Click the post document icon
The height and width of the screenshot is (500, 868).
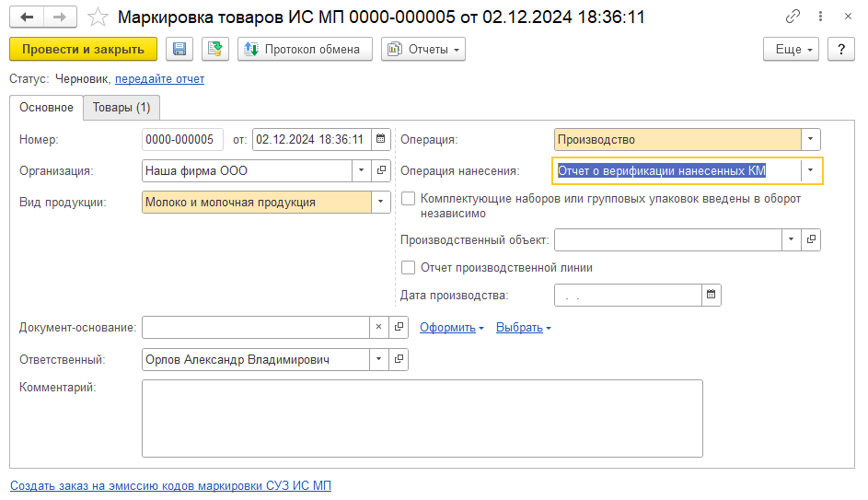coord(215,49)
